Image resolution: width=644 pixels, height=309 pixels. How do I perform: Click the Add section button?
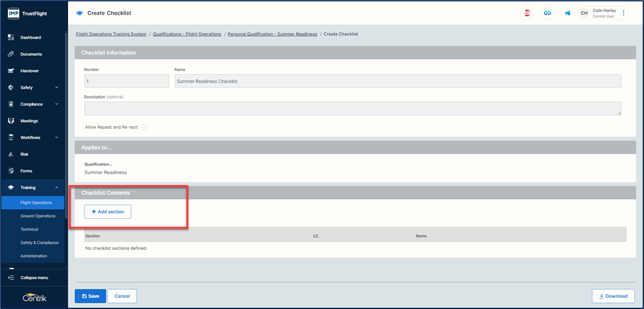[107, 212]
